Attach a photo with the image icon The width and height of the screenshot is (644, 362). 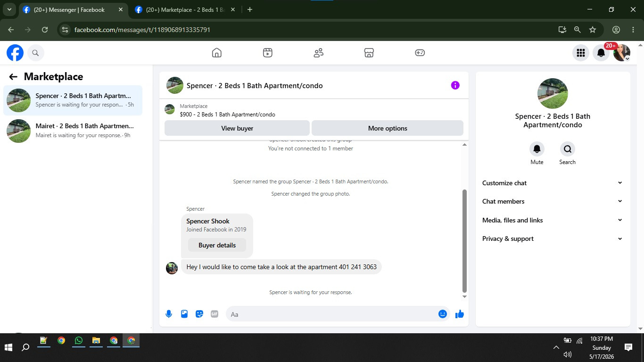[x=184, y=314]
